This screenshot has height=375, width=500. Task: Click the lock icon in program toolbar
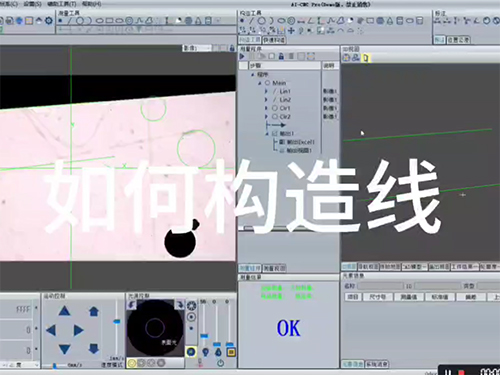tap(281, 56)
